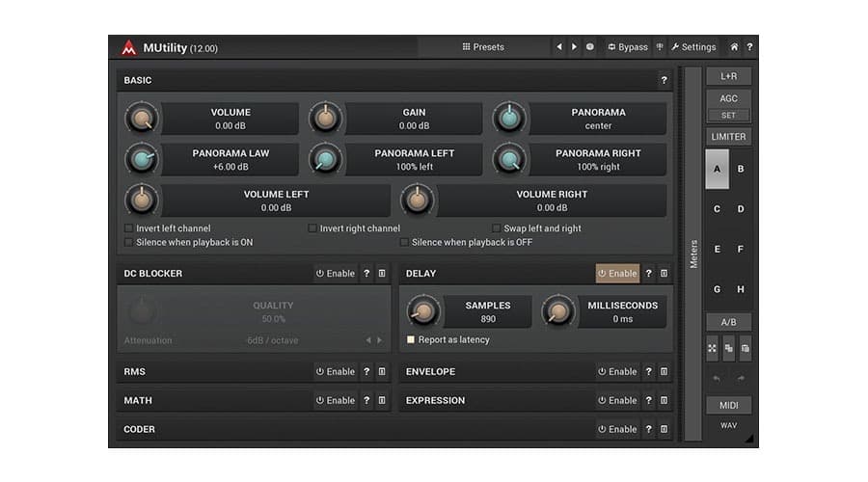Check Invert right channel

pos(312,228)
